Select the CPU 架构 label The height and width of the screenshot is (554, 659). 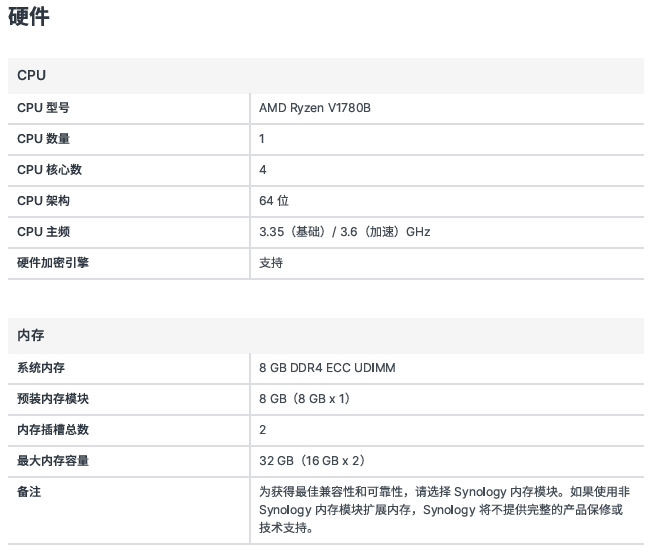point(43,201)
